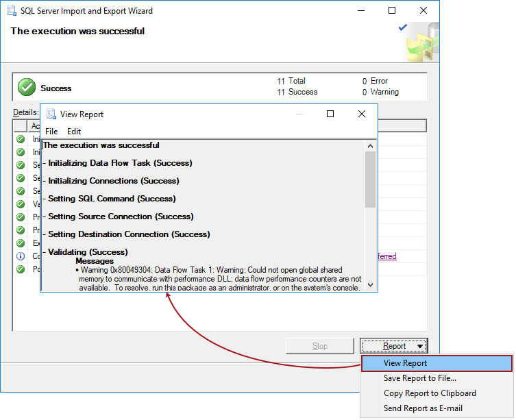
Task: Click the 'Messages' heading in report
Action: click(95, 261)
